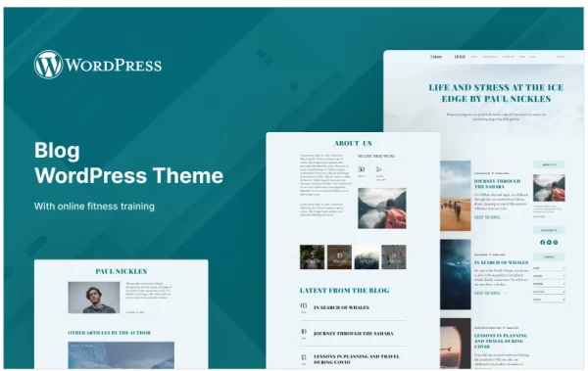Click the site logo in navigation bar

click(436, 57)
